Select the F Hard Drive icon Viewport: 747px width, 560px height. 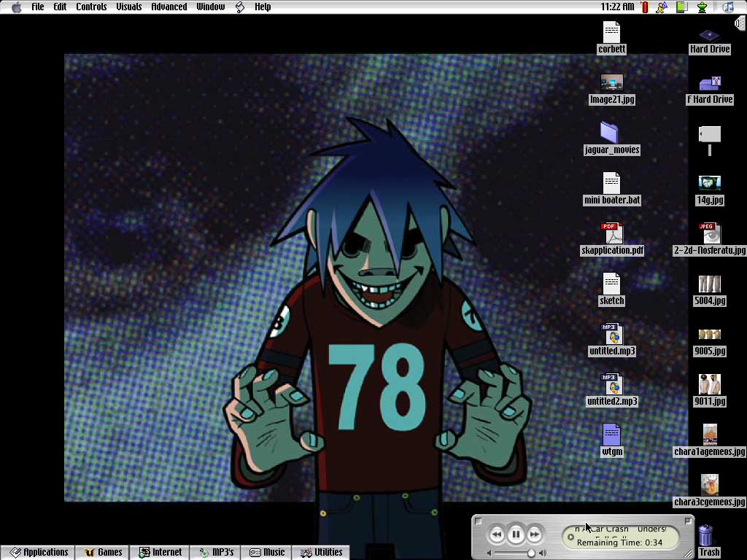tap(710, 84)
